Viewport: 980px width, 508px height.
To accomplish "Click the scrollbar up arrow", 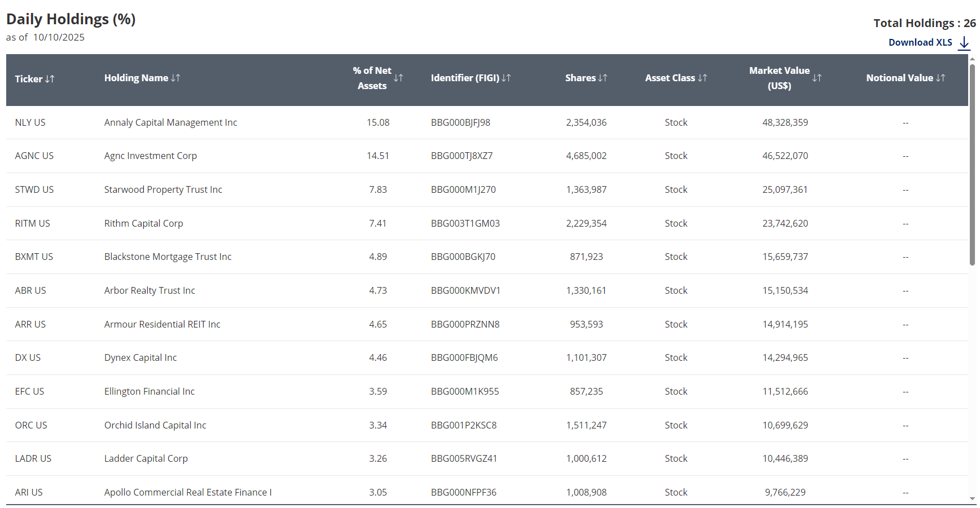I will click(x=972, y=59).
